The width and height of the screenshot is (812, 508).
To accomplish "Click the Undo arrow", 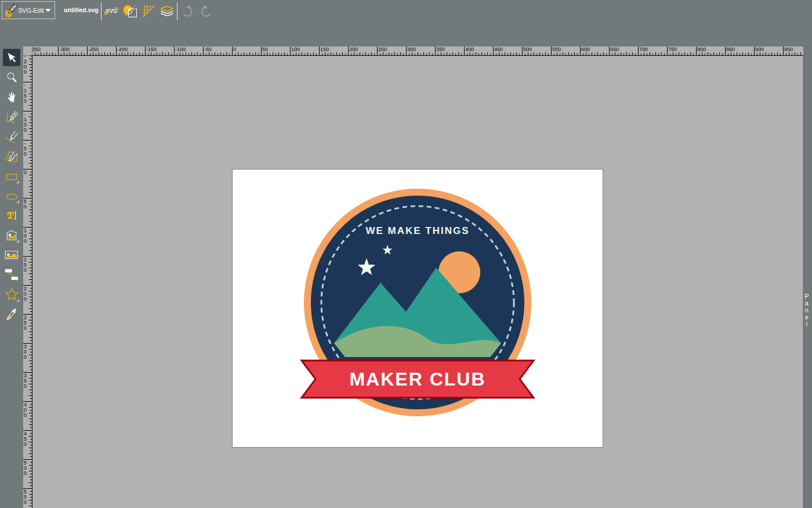I will click(x=187, y=11).
